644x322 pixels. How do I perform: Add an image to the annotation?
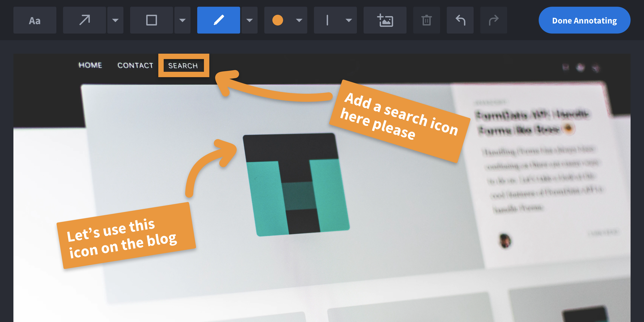pyautogui.click(x=385, y=20)
